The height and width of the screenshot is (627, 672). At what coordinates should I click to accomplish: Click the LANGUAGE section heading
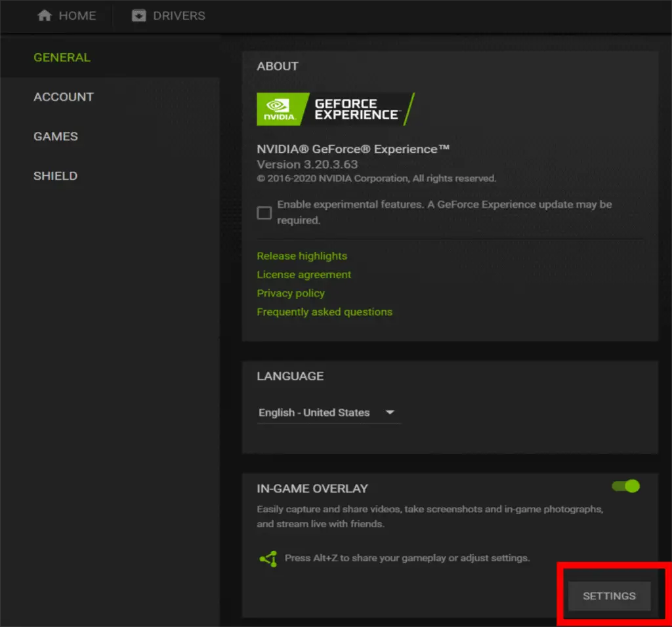pos(290,376)
